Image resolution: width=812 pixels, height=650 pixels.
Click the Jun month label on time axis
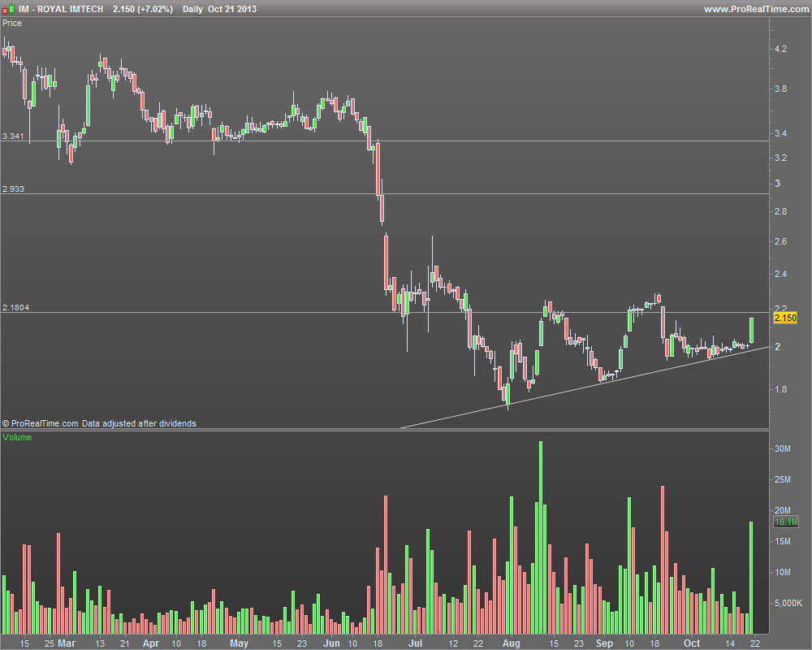click(331, 643)
